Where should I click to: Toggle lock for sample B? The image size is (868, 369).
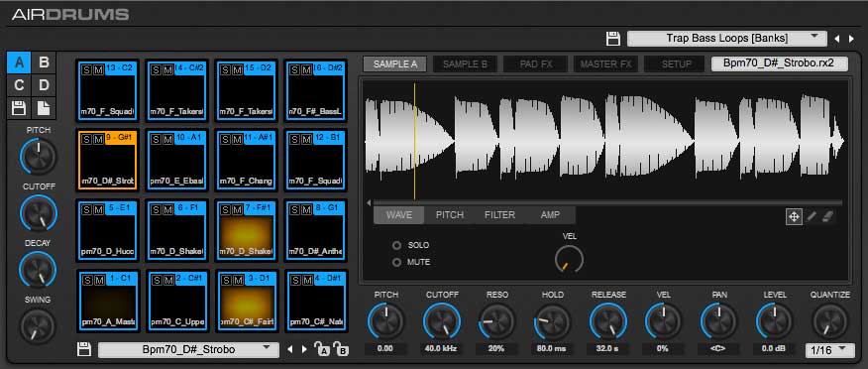[x=341, y=349]
